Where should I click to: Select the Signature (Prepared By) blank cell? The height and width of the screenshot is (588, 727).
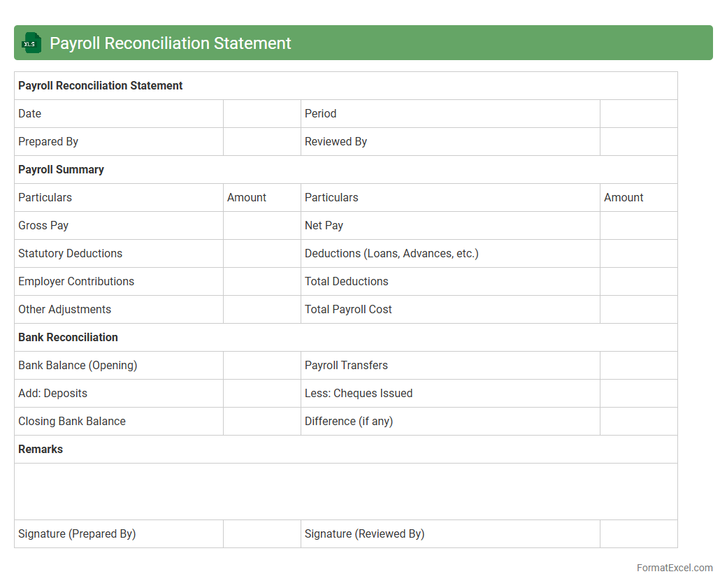tap(261, 534)
